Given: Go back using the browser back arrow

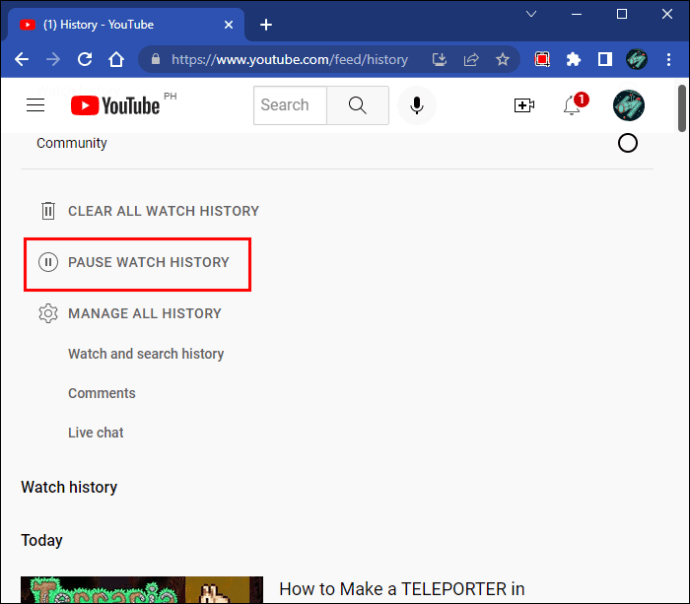Looking at the screenshot, I should coord(21,59).
